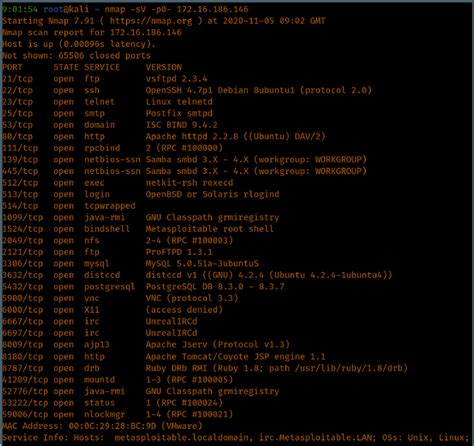Click the 'ISC BIND 9.4.2' version text
Screen dimensions: 474x446
pyautogui.click(x=182, y=125)
